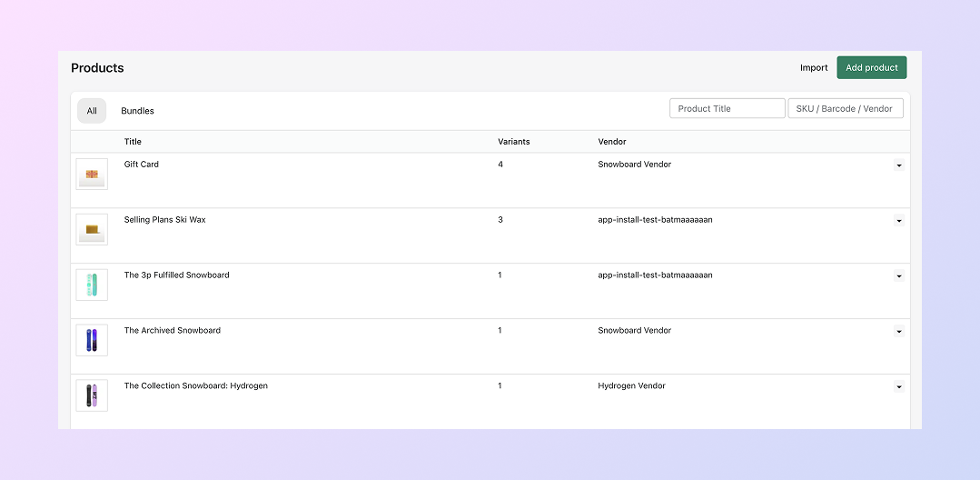Click vendor cell of The 3p Fulfilled Snowboard
980x480 pixels.
[x=655, y=275]
